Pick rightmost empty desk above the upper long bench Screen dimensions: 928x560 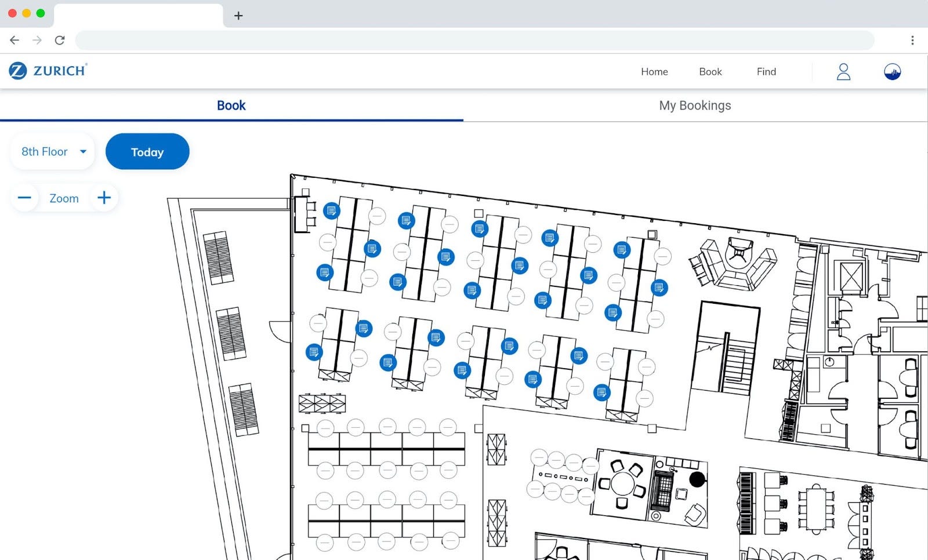tap(448, 428)
